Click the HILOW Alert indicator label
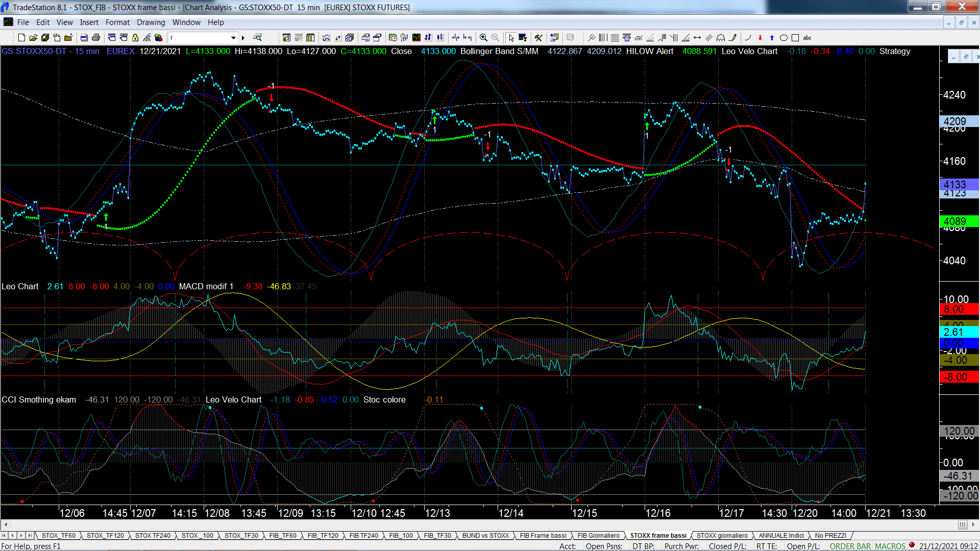 tap(650, 51)
